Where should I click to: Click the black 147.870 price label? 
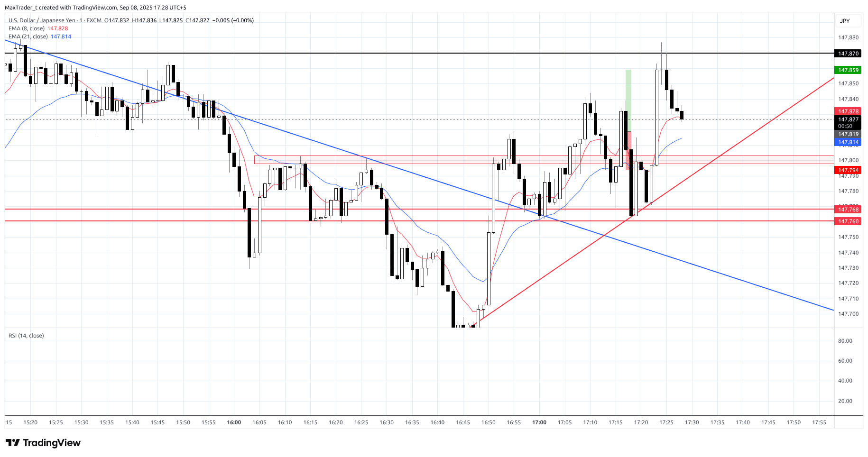click(848, 54)
